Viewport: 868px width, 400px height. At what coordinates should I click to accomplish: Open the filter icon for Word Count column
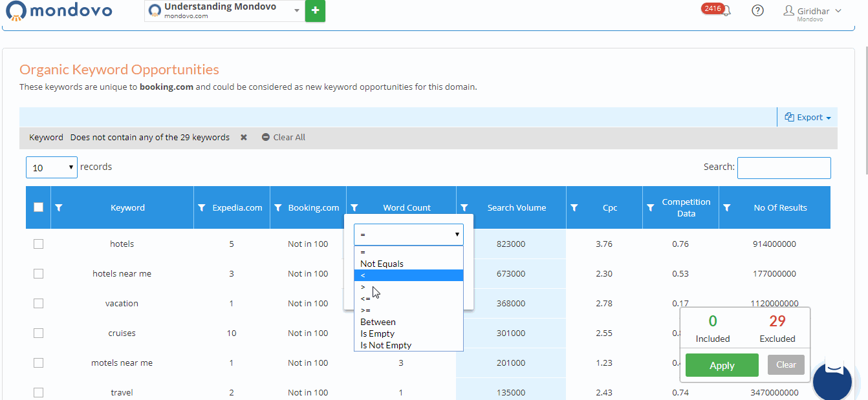click(x=354, y=207)
